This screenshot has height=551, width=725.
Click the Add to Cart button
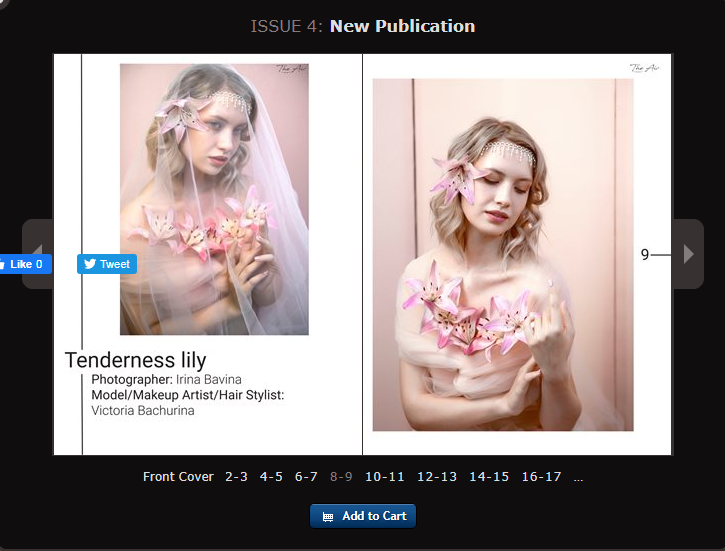(363, 516)
